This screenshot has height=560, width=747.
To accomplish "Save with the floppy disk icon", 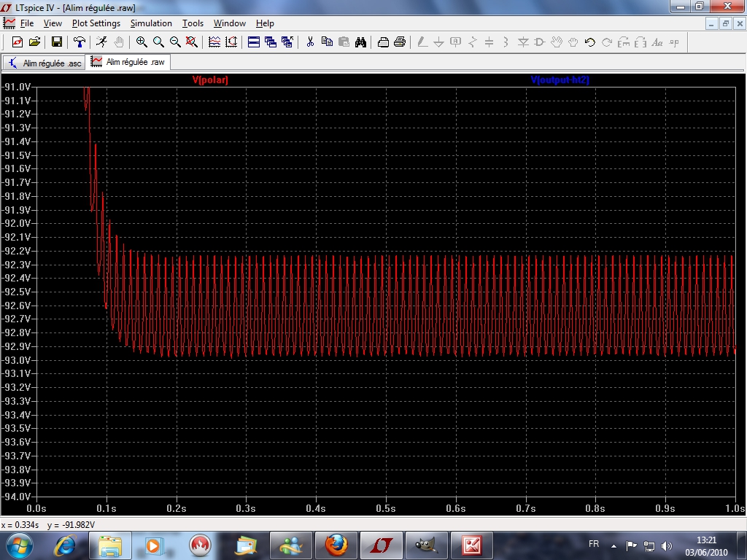I will [x=57, y=42].
